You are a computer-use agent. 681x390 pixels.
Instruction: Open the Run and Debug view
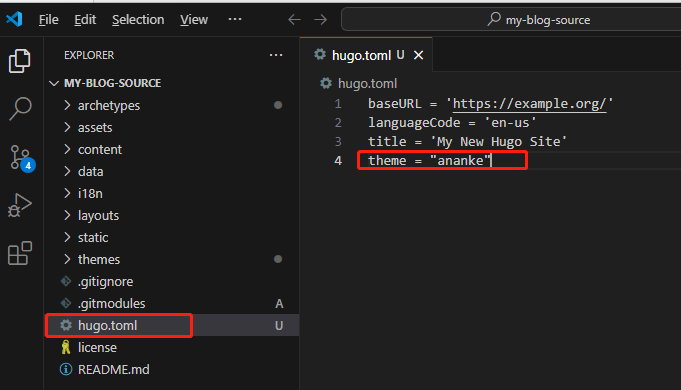(x=20, y=205)
